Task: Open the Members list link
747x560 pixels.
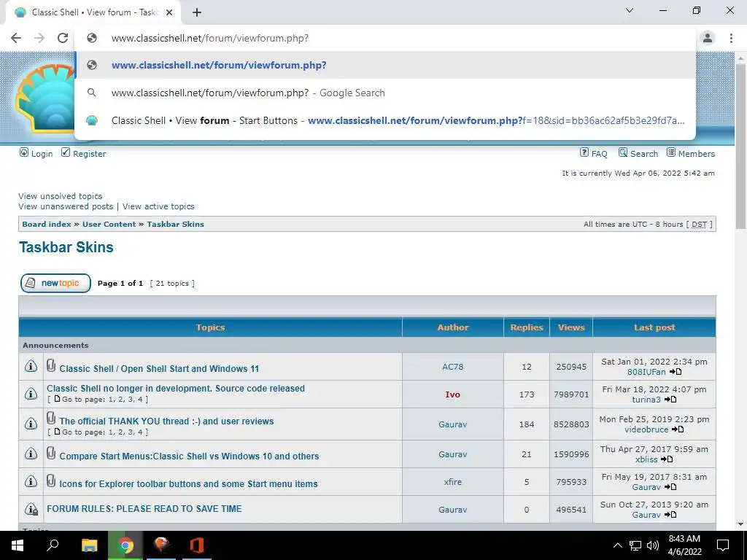Action: point(697,154)
